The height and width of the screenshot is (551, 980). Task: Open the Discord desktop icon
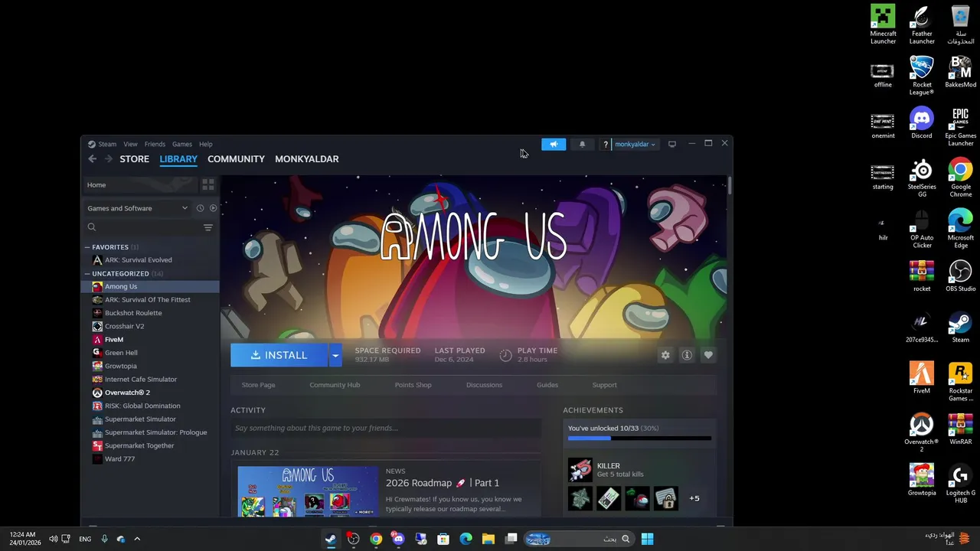click(922, 122)
